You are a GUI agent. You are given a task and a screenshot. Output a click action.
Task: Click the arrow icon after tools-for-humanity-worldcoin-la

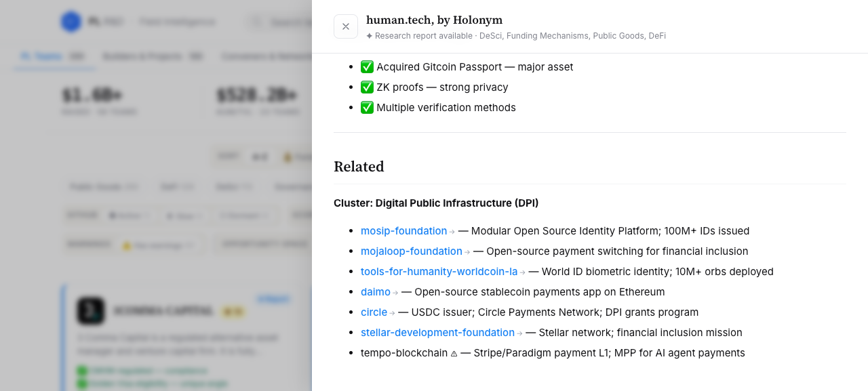tap(523, 272)
